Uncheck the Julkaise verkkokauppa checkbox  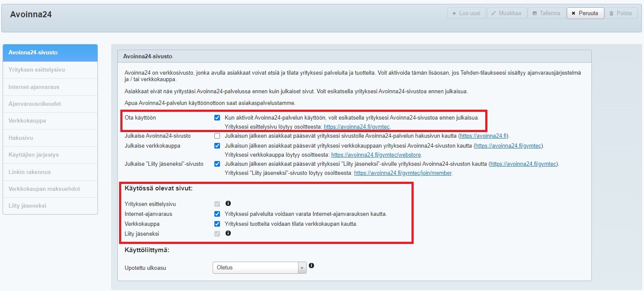(x=217, y=146)
